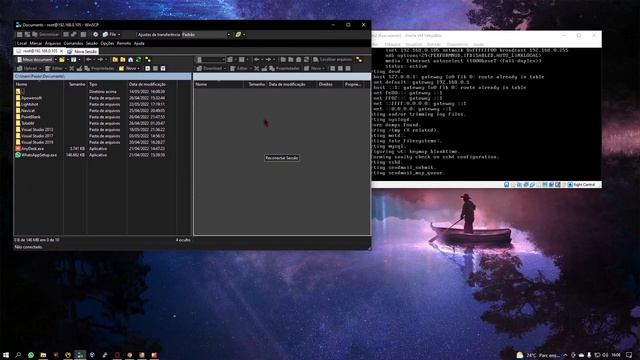Open WhatsApp from the taskbar
Viewport: 640px width, 360px height.
(31, 355)
